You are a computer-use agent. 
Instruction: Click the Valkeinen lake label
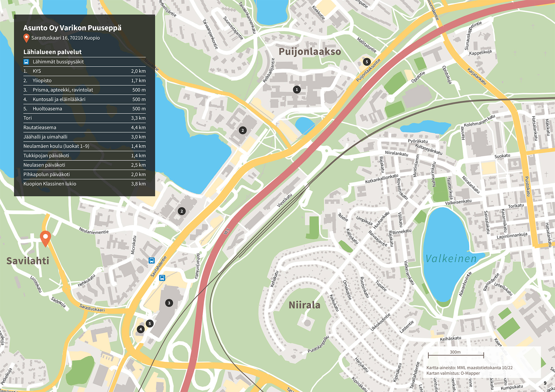coord(451,259)
